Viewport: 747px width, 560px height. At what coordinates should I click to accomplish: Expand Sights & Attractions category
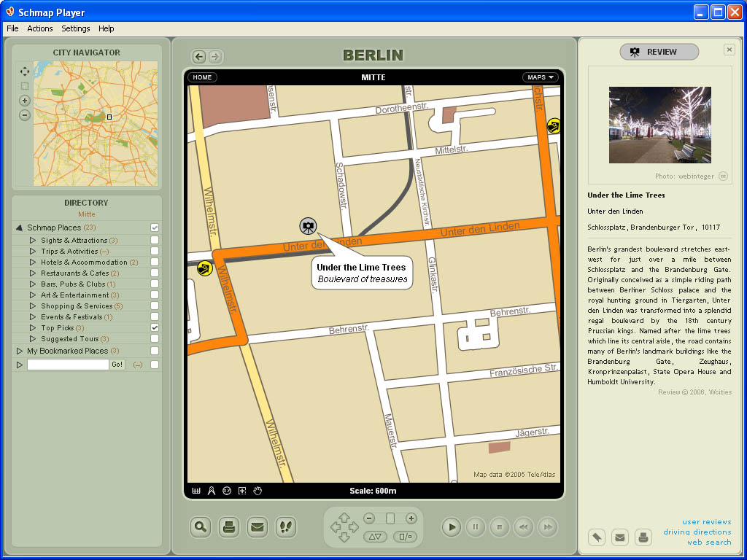pyautogui.click(x=33, y=240)
